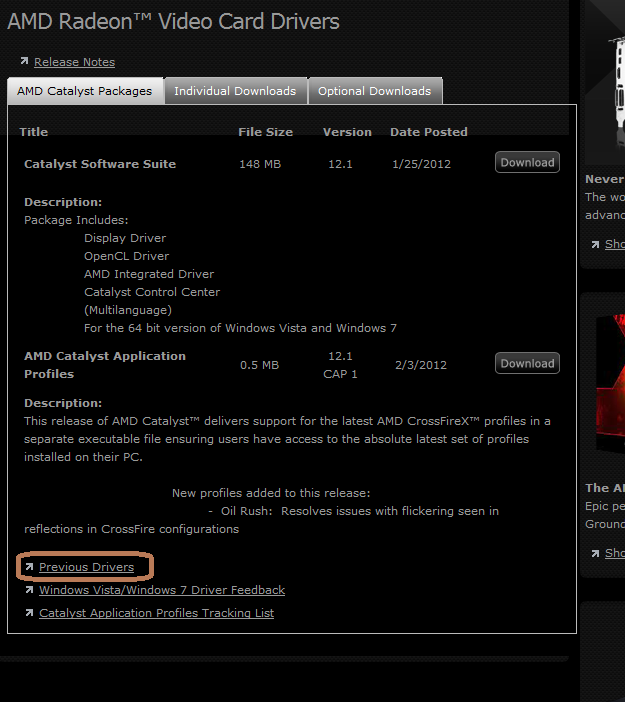Click the Date Posted column header
Screen dimensions: 625x702
click(x=429, y=132)
